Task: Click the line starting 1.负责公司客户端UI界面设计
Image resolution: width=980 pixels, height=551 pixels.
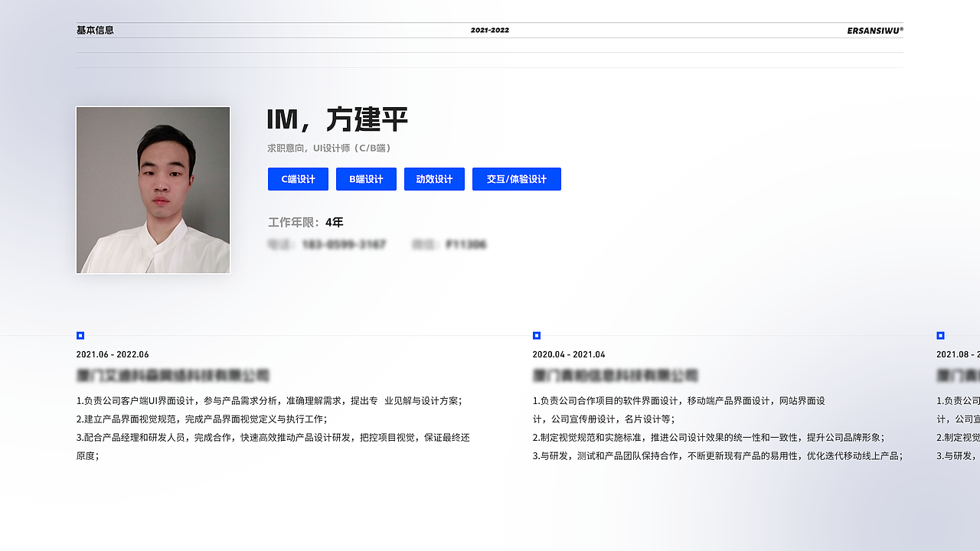Action: coord(269,400)
